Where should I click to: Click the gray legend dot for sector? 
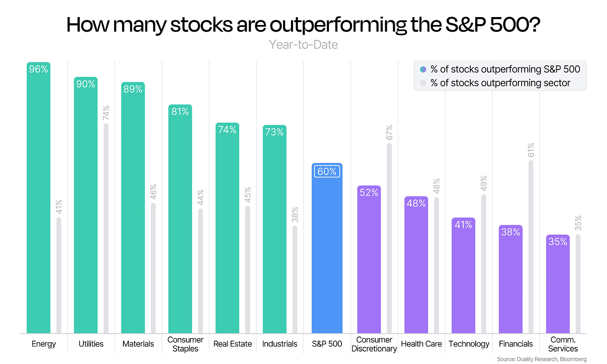coord(423,83)
